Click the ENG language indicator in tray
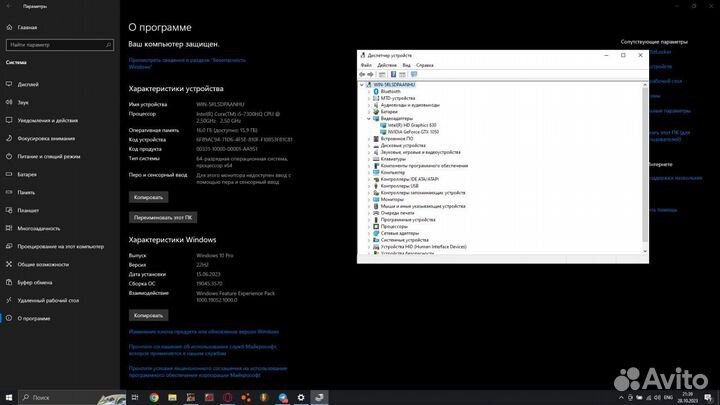This screenshot has height=405, width=720. tap(668, 398)
